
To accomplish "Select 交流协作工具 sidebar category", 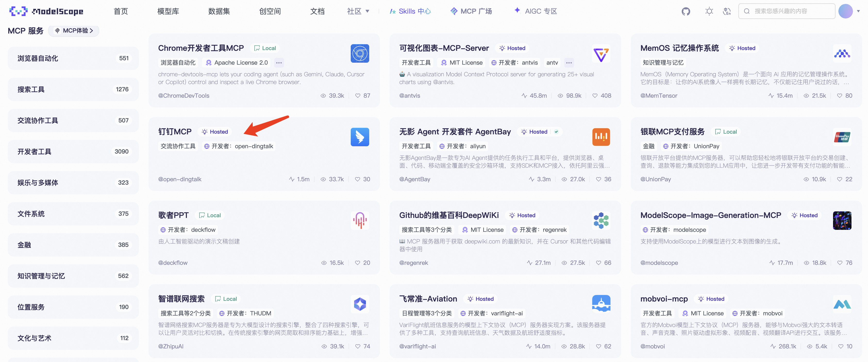I will pyautogui.click(x=73, y=121).
